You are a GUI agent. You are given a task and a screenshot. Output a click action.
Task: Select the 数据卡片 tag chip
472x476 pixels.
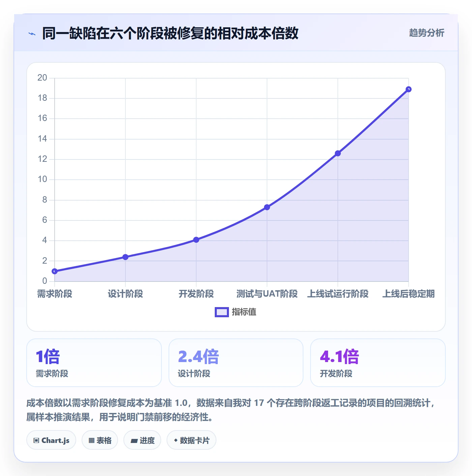(191, 440)
